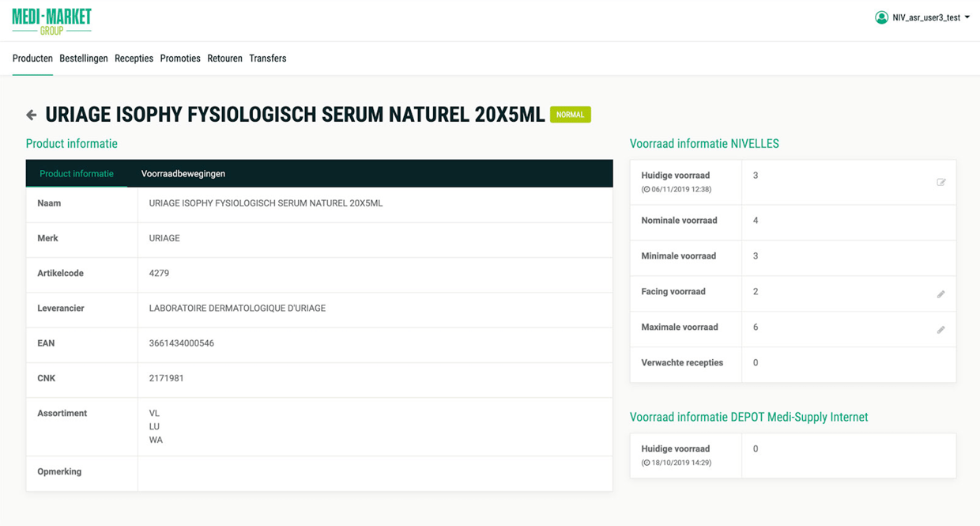Select the Producten menu item
Image resolution: width=980 pixels, height=526 pixels.
(32, 58)
